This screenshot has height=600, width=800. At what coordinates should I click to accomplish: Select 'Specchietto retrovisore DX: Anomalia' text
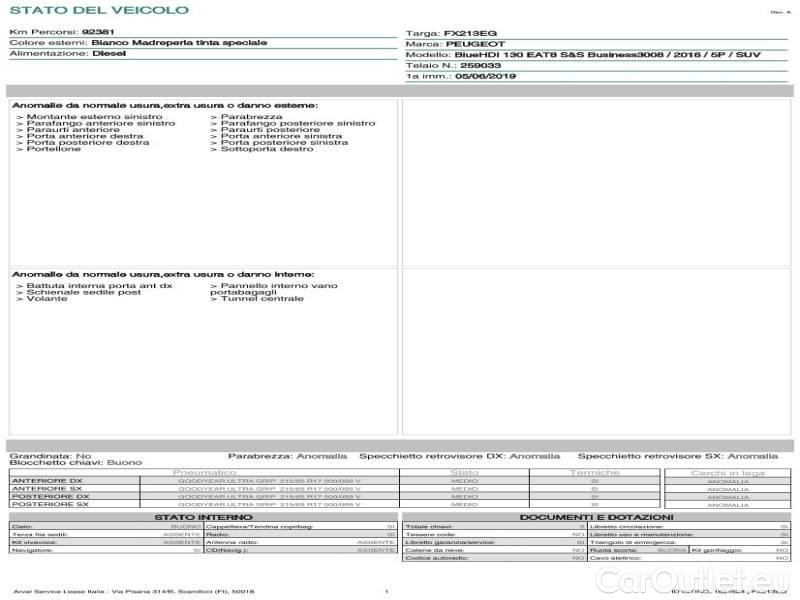coord(460,456)
